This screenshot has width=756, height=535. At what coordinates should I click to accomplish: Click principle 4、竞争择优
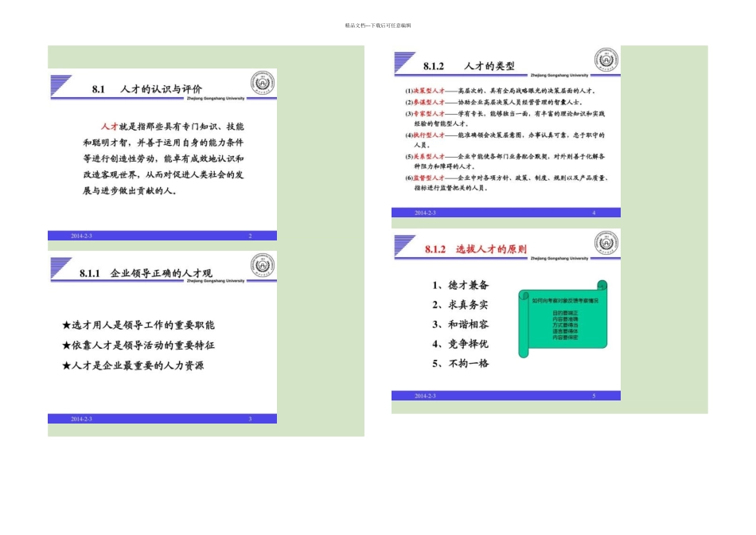pos(461,344)
